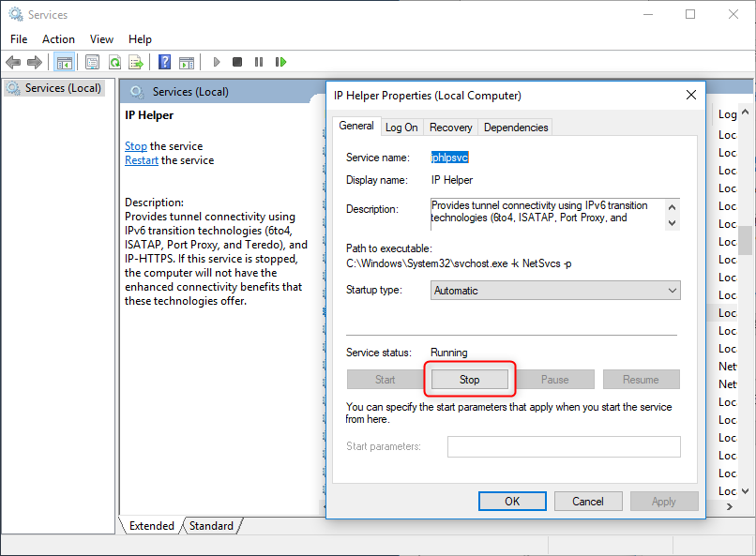The image size is (756, 556).
Task: Open the blue Help toolbar icon
Action: [165, 63]
